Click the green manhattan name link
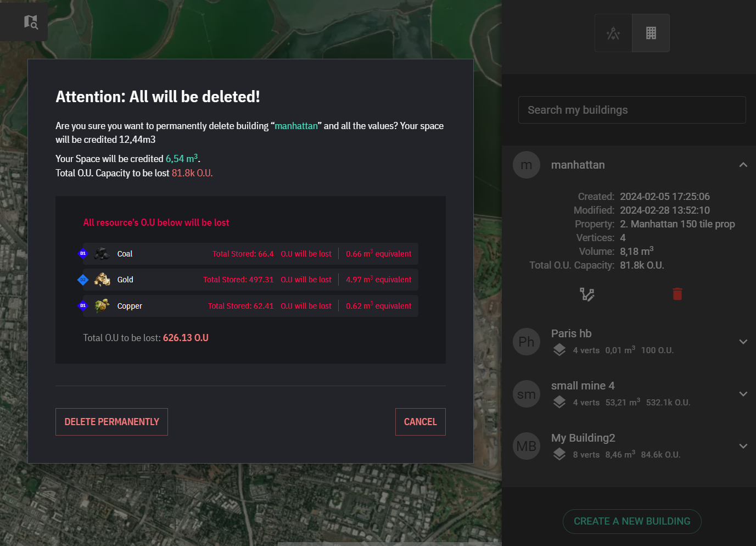This screenshot has width=756, height=546. (296, 126)
